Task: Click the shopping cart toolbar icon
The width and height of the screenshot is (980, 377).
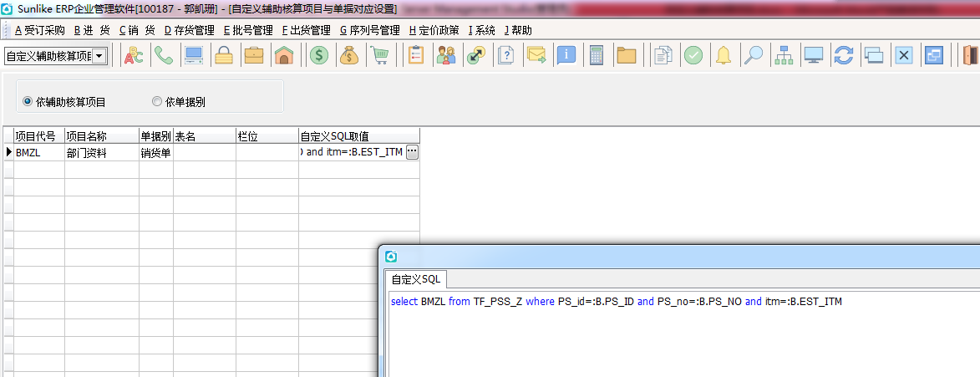Action: 379,56
